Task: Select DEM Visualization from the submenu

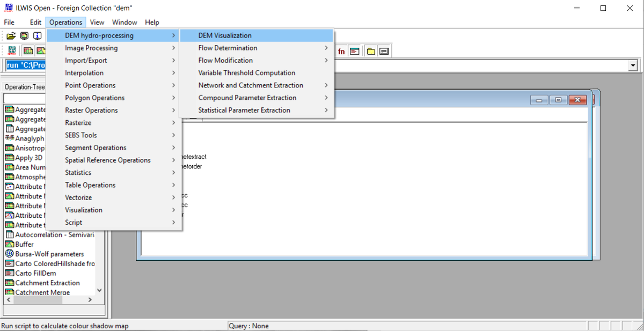Action: [x=225, y=35]
